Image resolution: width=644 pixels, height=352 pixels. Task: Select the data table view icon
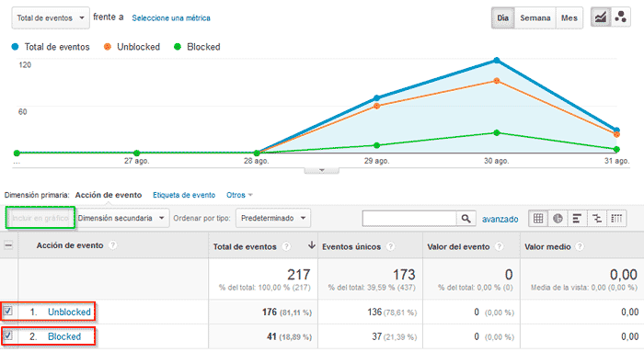point(538,218)
